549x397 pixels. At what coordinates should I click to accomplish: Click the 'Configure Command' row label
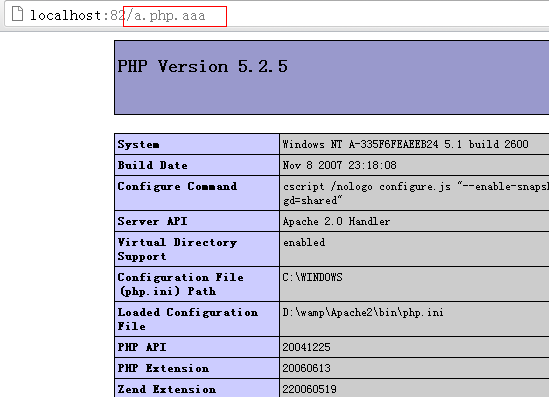click(x=177, y=186)
